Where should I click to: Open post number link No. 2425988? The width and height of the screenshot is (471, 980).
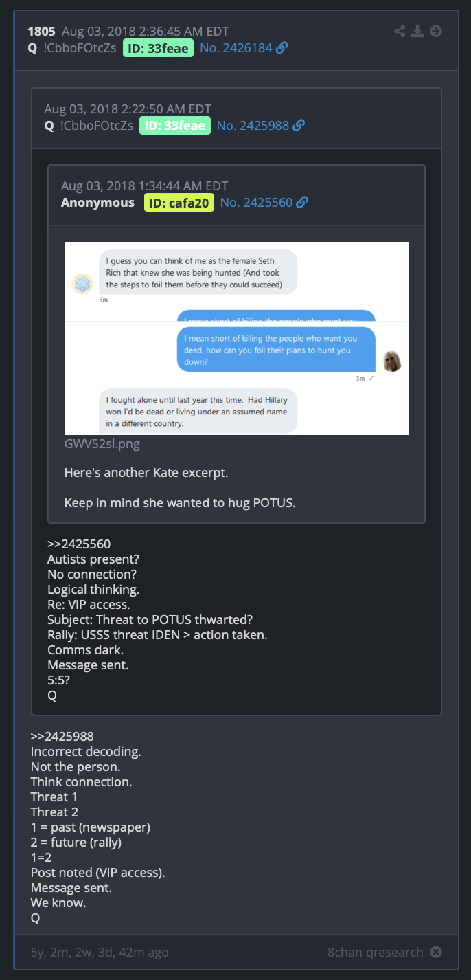pyautogui.click(x=253, y=125)
